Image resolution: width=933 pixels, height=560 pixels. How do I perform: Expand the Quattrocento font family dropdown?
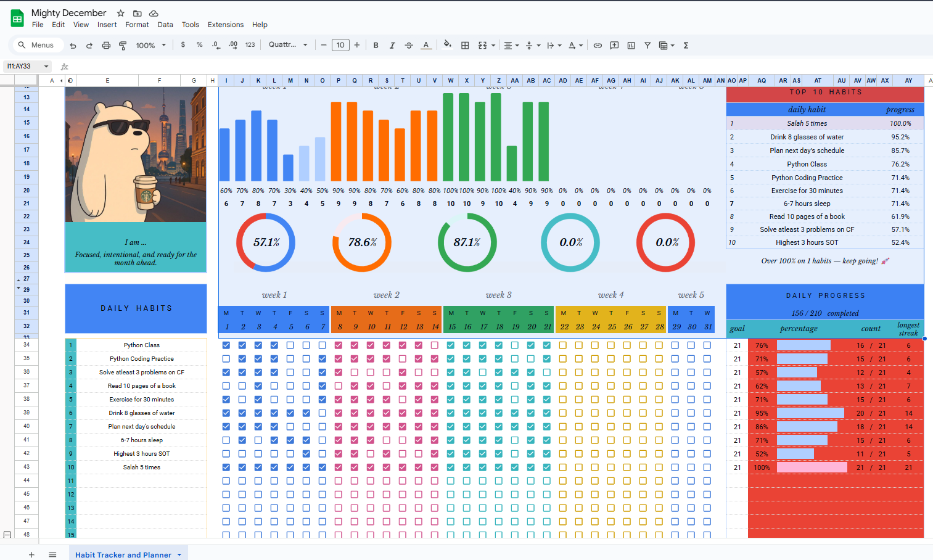click(x=288, y=45)
